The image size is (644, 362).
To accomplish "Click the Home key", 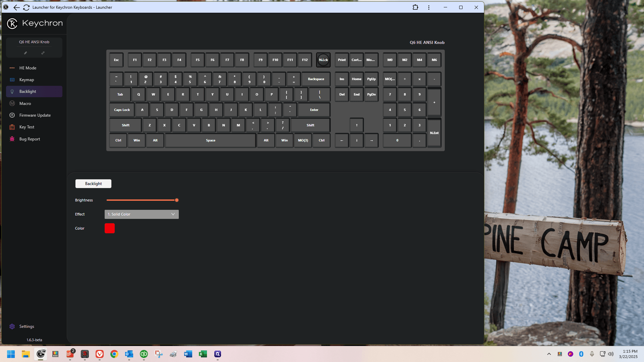I will 357,79.
